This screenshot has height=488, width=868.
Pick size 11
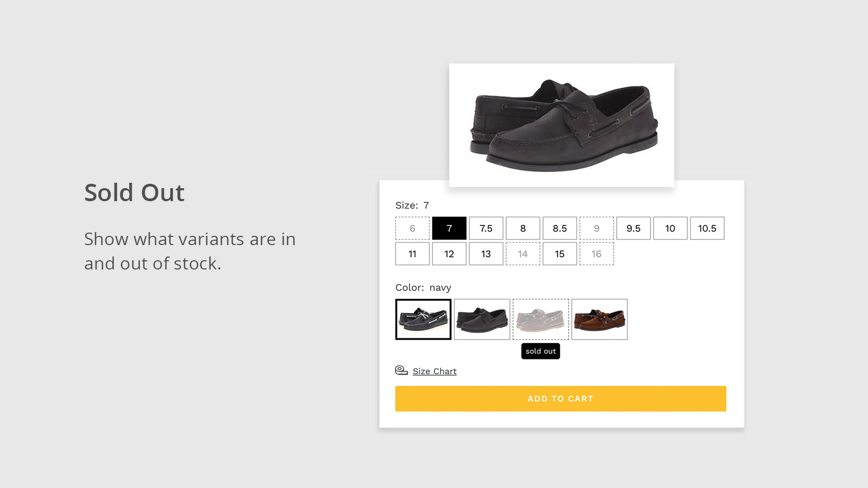click(412, 254)
